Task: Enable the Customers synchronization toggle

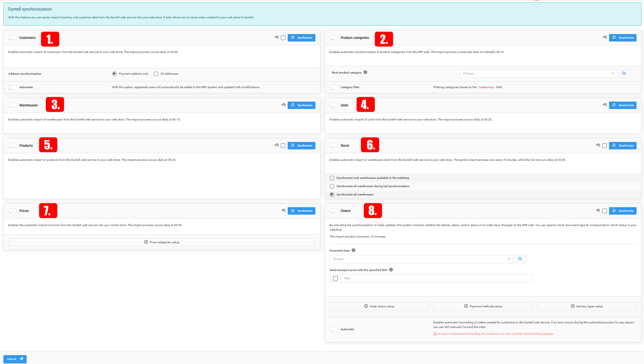Action: click(13, 38)
